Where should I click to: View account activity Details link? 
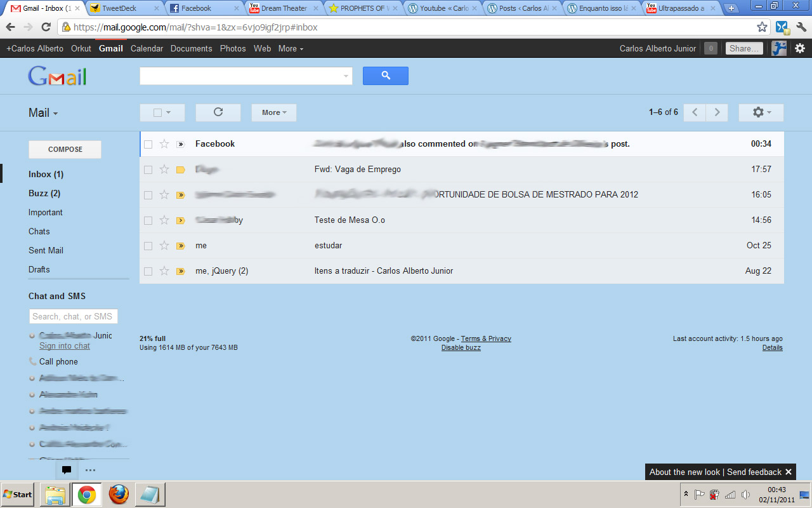773,347
